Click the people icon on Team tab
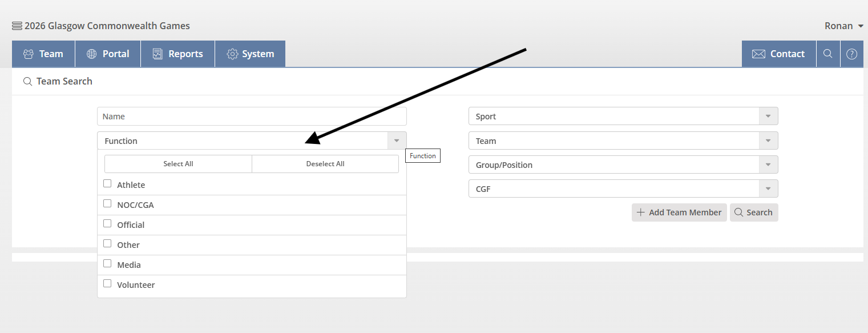Viewport: 868px width, 333px height. coord(29,54)
